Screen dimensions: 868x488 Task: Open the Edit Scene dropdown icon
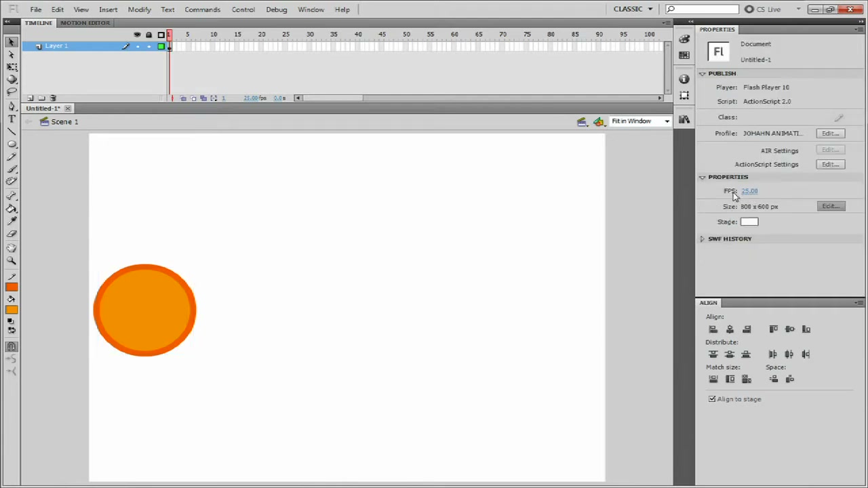tap(582, 122)
